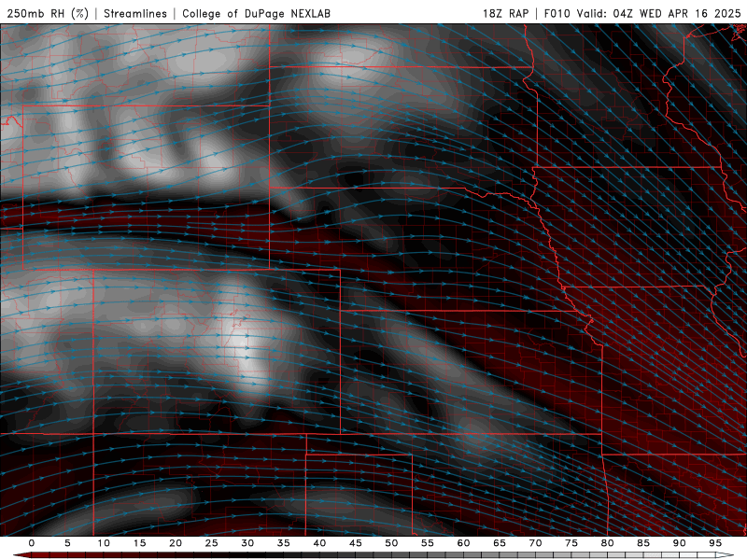
Task: Click the colorbar label '50'
Action: tap(391, 543)
